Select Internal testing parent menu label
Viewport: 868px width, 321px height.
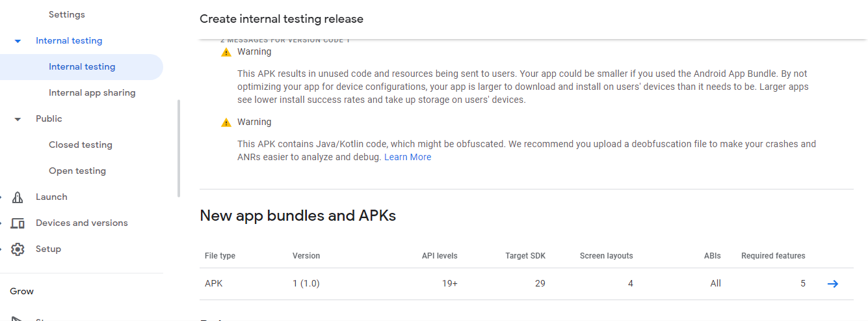(x=69, y=40)
